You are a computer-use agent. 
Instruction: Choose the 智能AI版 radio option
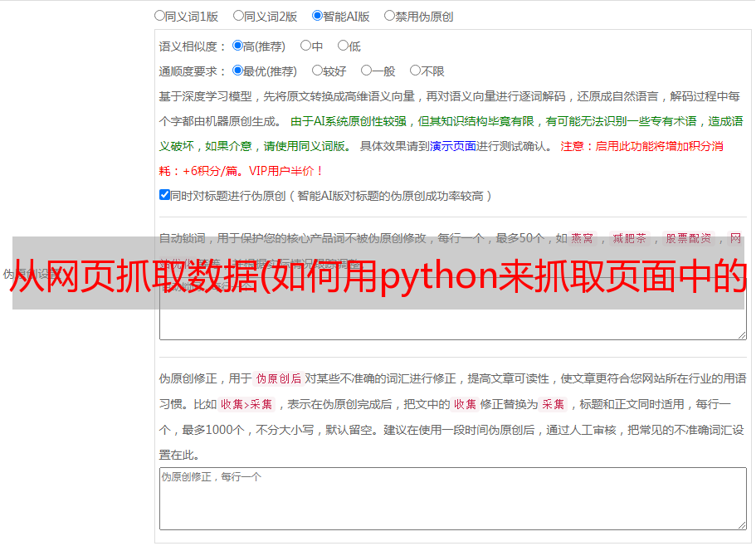(317, 16)
